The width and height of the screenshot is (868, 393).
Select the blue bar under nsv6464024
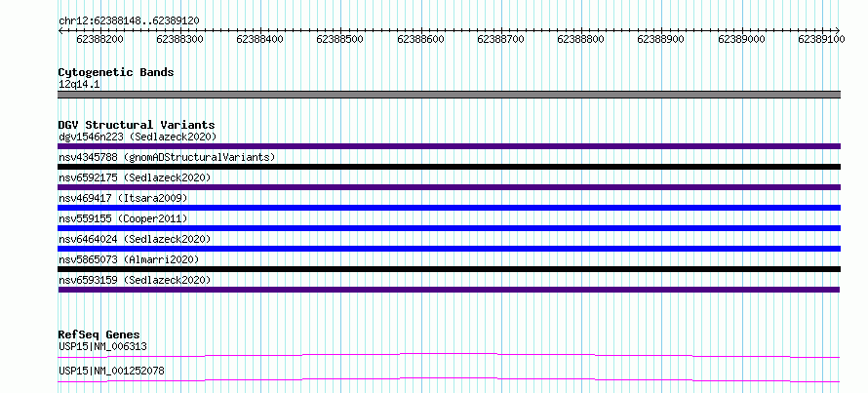click(x=449, y=249)
